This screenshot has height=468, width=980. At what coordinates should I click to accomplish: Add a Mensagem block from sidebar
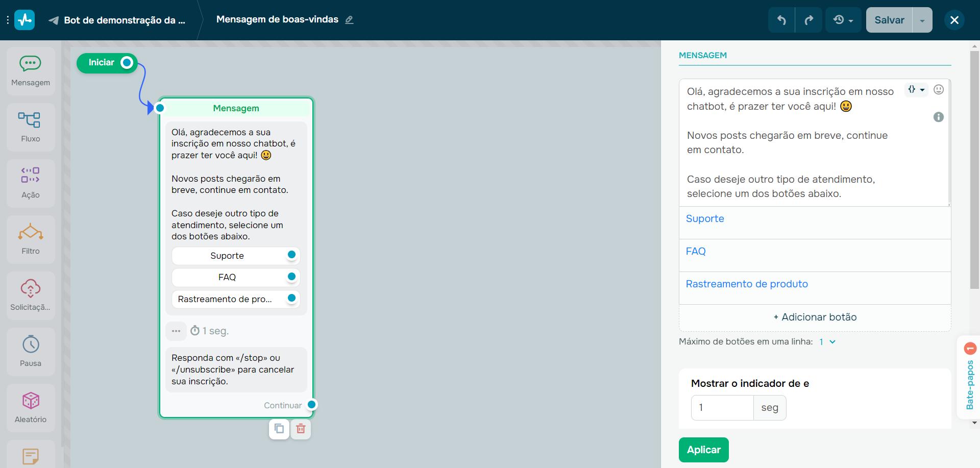(31, 71)
